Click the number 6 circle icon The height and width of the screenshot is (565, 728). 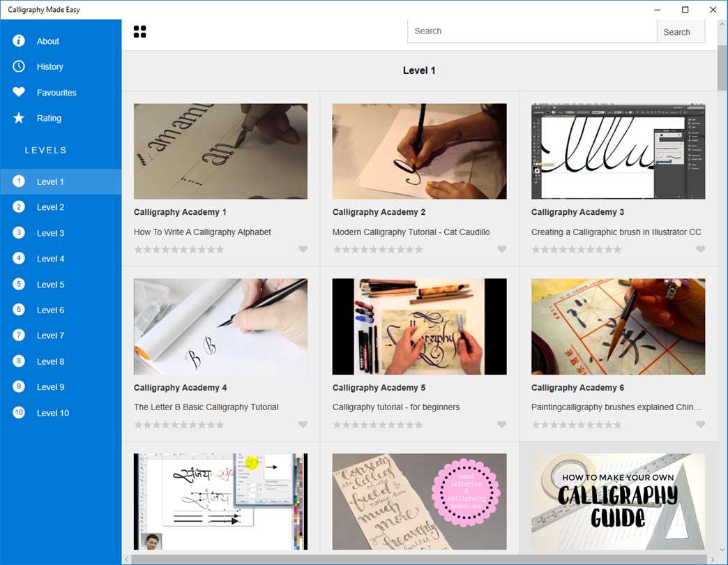tap(19, 310)
